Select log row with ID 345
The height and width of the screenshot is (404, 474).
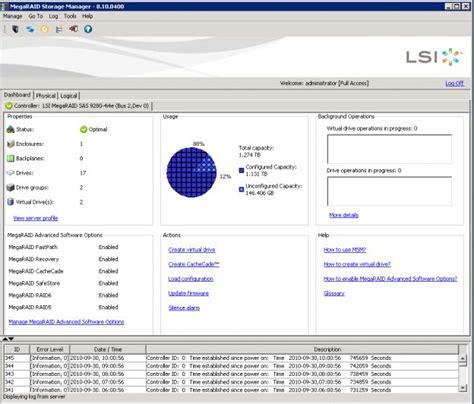(231, 358)
